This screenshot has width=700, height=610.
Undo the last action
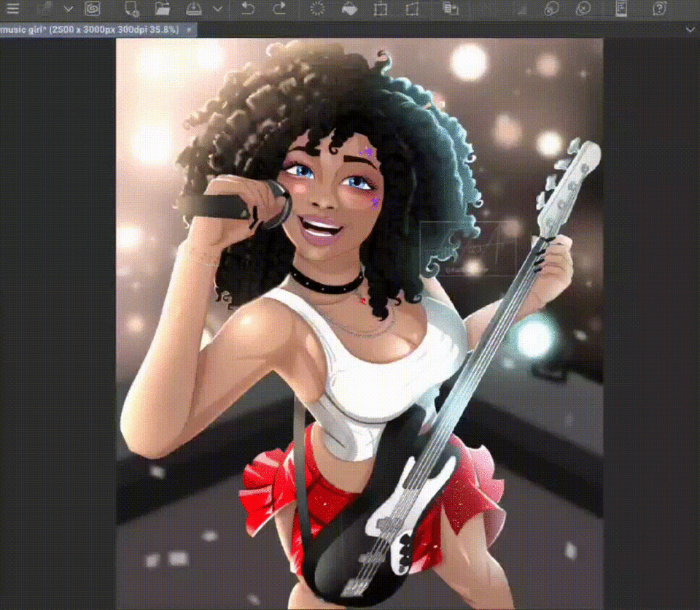248,9
